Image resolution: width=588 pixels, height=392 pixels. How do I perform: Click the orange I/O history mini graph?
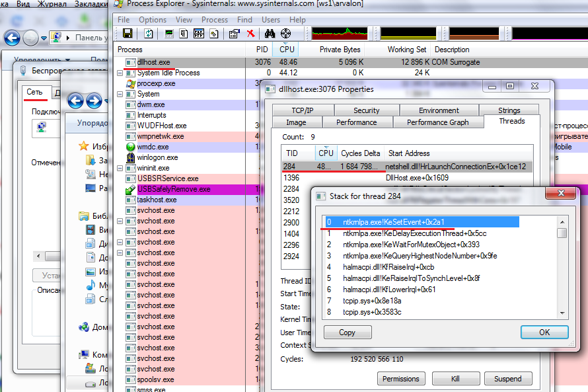[x=474, y=34]
